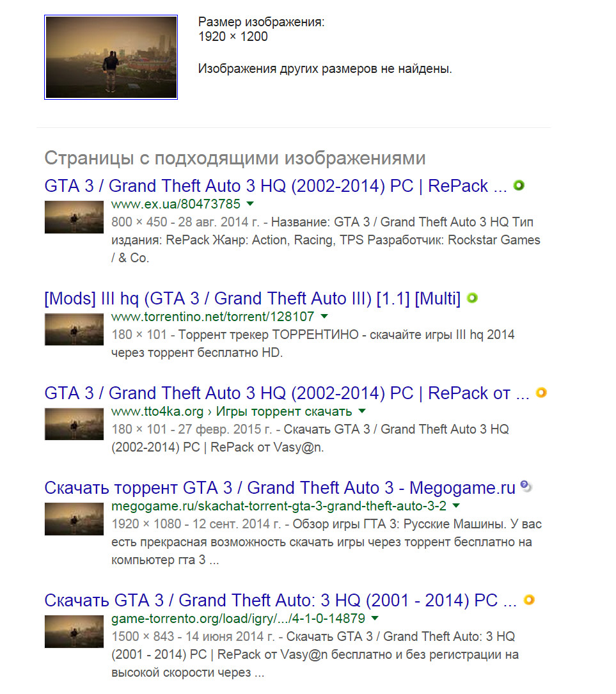Click the game-torrento.org/load/igry URL text
The image size is (616, 694).
tap(238, 619)
